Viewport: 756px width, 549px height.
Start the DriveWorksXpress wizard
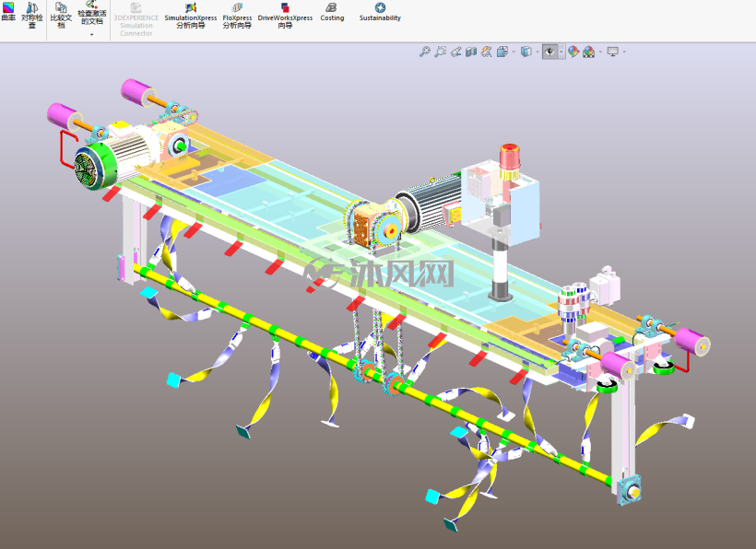tap(285, 15)
